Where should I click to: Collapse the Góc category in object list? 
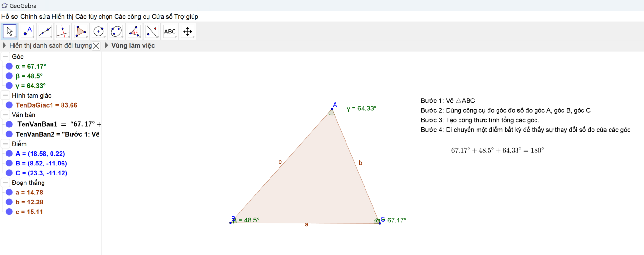point(5,57)
